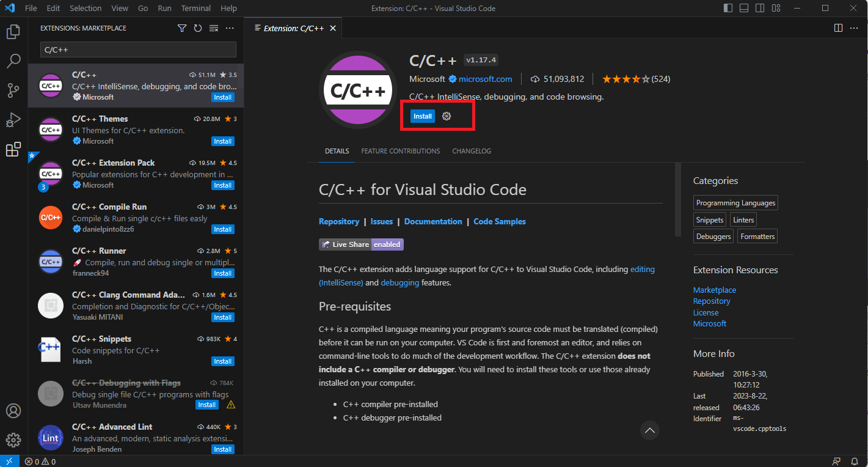This screenshot has height=467, width=868.
Task: Split the editor to the right
Action: [x=839, y=28]
